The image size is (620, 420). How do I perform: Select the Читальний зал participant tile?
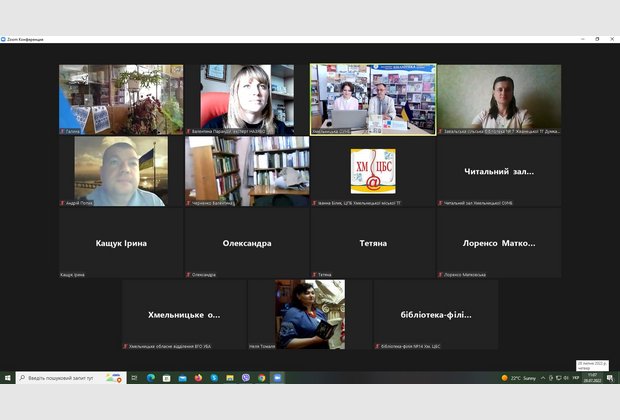pyautogui.click(x=499, y=171)
